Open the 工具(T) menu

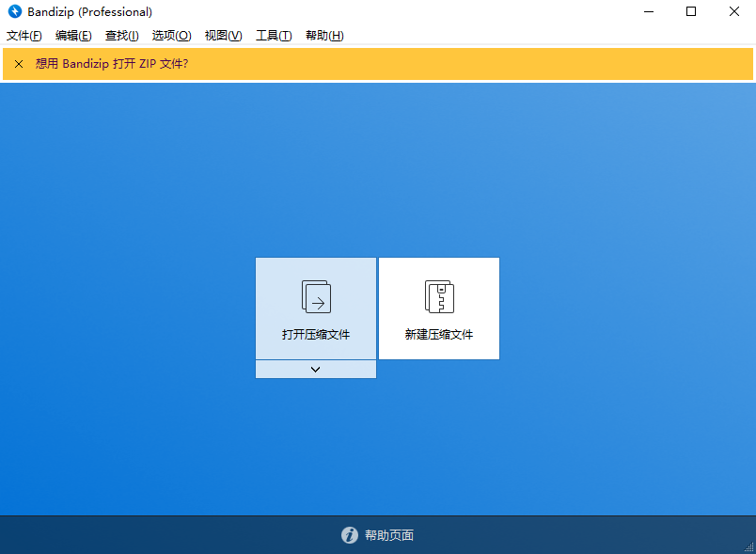(x=274, y=36)
